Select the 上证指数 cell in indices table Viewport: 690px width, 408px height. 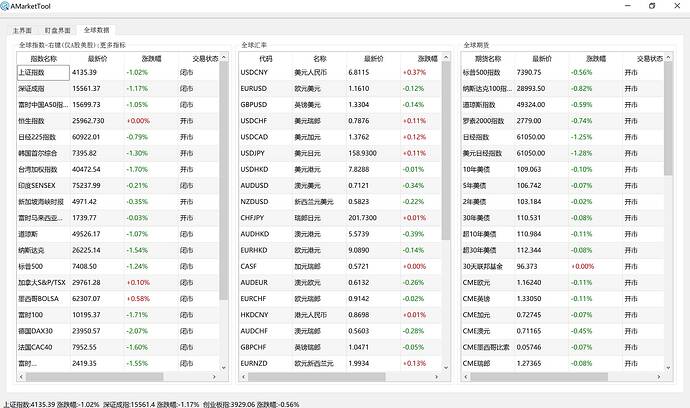click(x=43, y=73)
